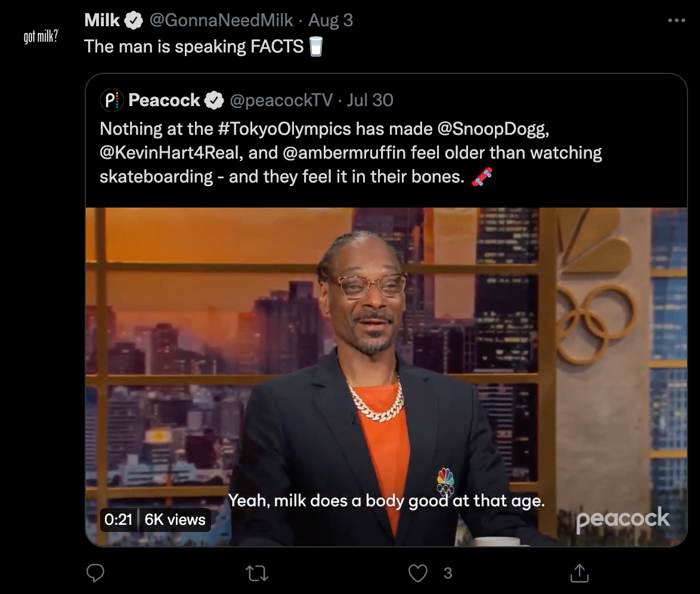Viewport: 700px width, 594px height.
Task: Play the embedded Peacock video
Action: (386, 376)
